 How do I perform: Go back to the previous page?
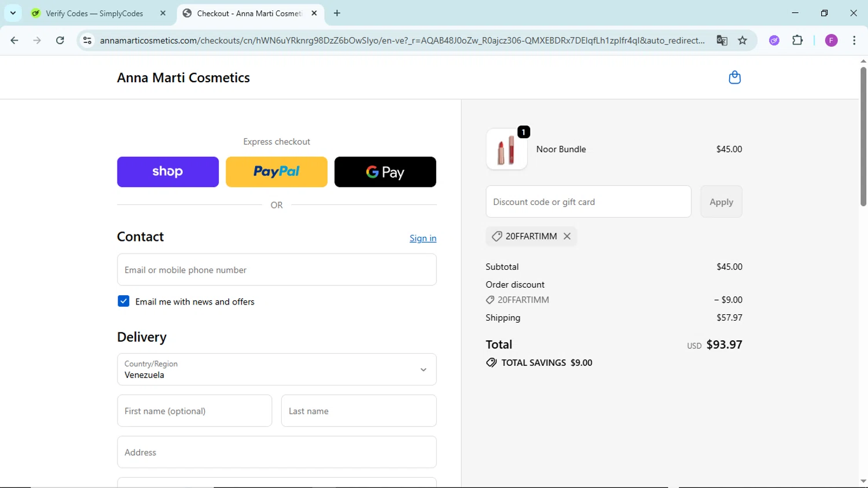click(14, 41)
